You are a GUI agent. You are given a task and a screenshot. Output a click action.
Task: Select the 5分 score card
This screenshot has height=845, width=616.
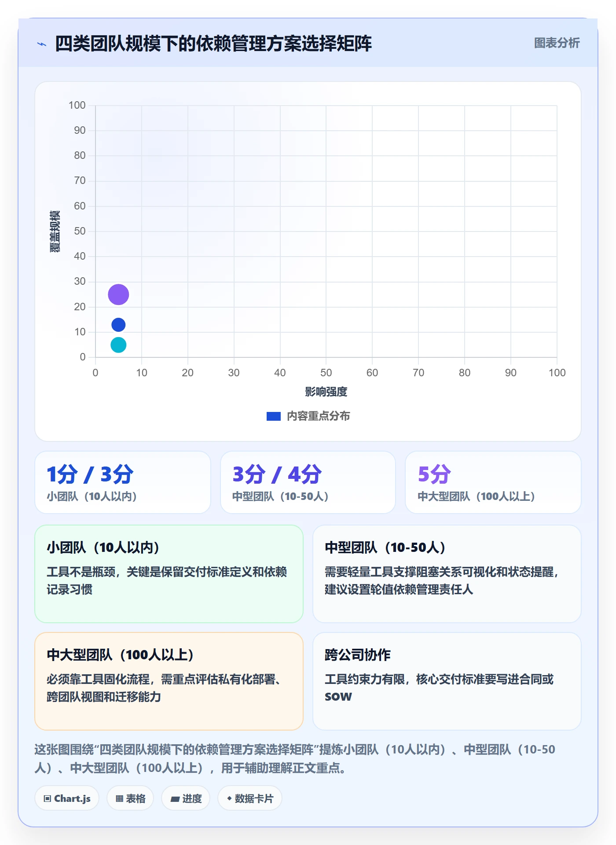tap(493, 482)
